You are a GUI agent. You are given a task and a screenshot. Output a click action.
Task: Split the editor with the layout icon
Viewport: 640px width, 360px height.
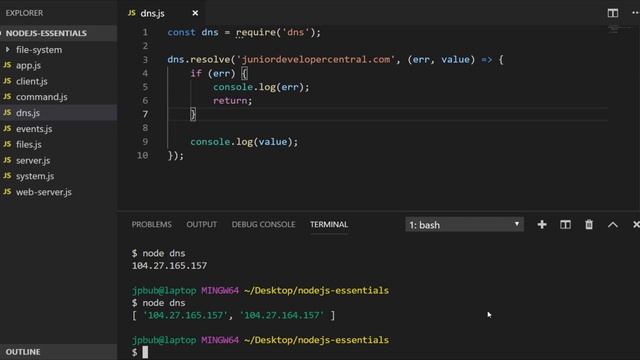click(x=613, y=13)
